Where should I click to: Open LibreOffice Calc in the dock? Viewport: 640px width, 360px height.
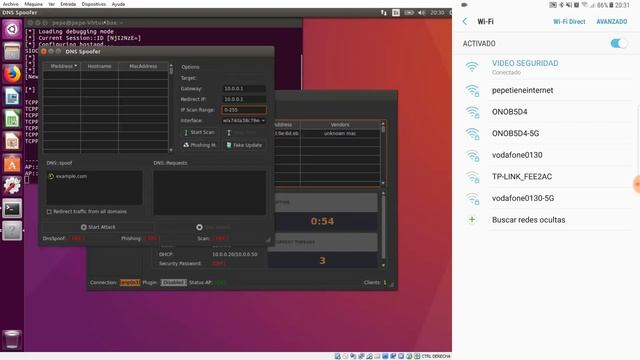12,119
